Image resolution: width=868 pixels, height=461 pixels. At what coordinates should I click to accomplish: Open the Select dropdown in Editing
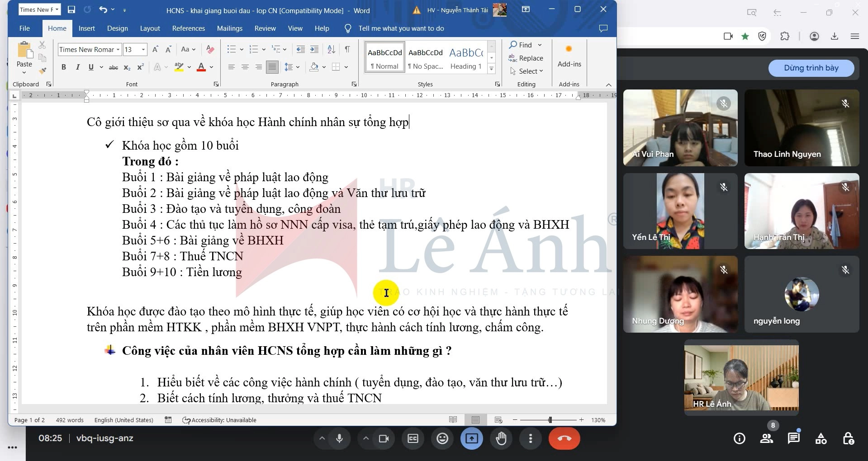click(527, 71)
